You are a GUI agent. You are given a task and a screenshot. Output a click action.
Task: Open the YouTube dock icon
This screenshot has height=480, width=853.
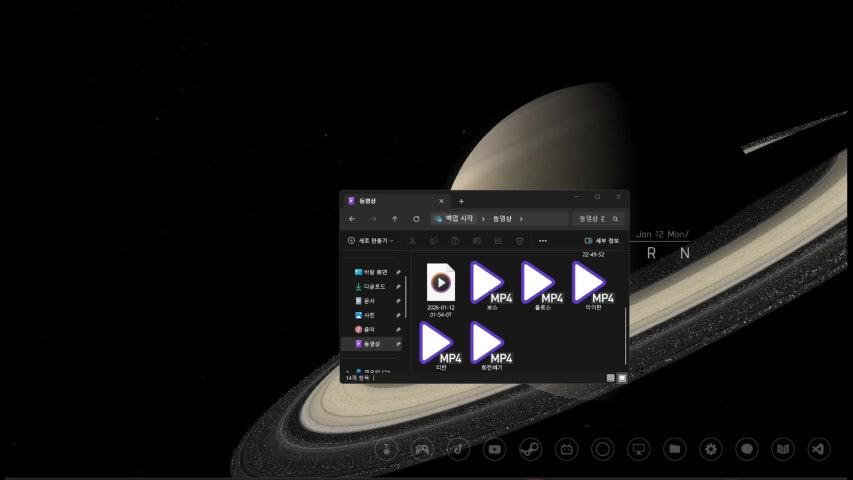click(494, 450)
